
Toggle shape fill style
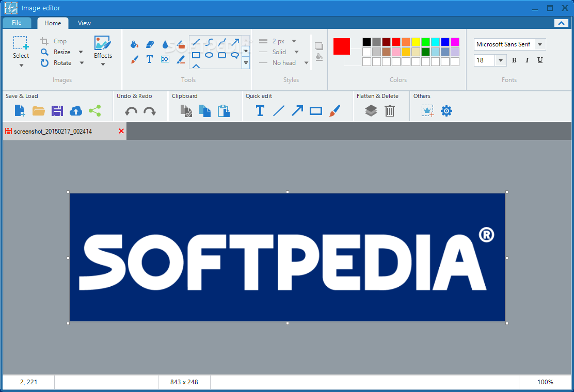click(319, 57)
